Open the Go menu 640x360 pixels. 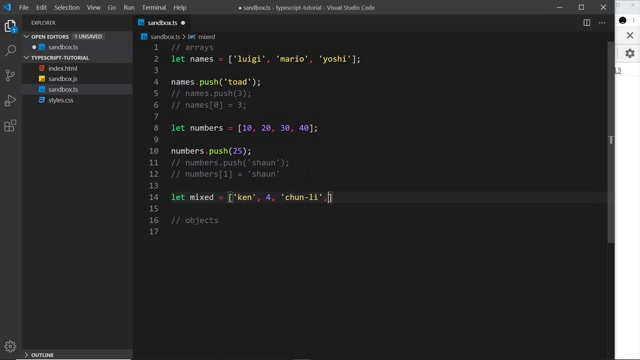tap(111, 7)
